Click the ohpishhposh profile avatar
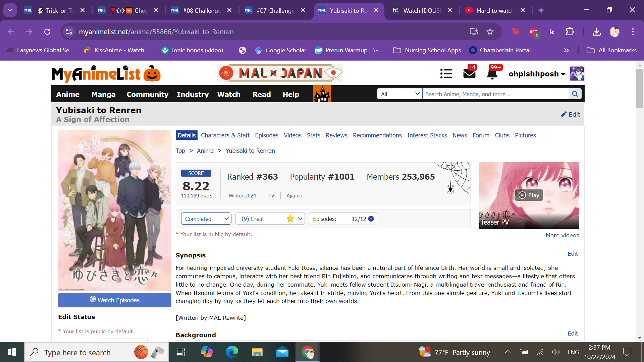Image resolution: width=644 pixels, height=362 pixels. tap(577, 74)
